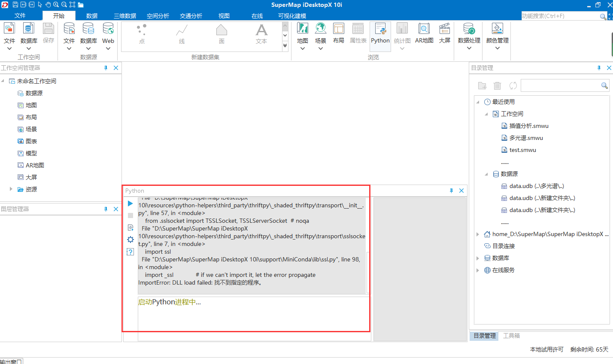The image size is (613, 364).
Task: Click the 布局 layout icon
Action: point(339,28)
